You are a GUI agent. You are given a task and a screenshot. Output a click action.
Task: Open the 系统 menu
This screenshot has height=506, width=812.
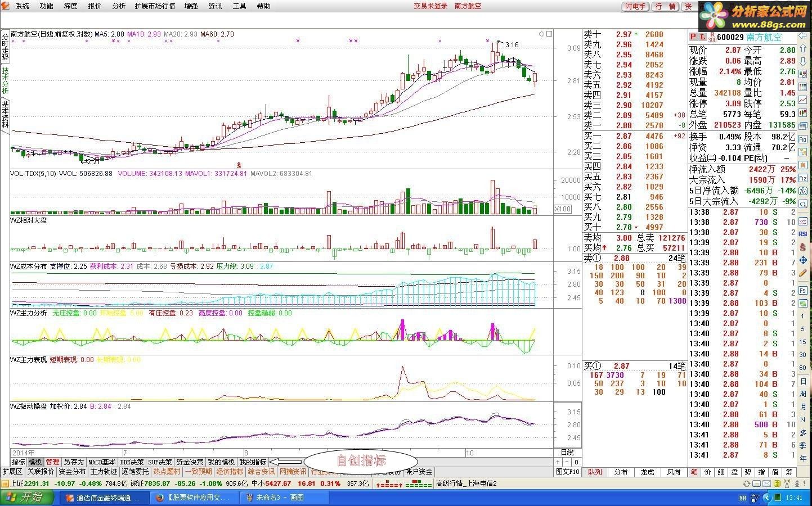point(22,6)
